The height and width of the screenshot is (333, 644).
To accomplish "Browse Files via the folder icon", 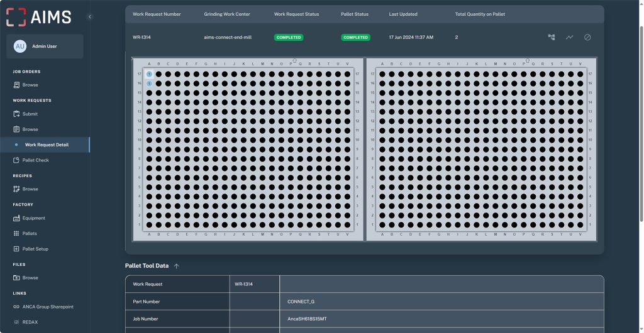I will [x=17, y=278].
